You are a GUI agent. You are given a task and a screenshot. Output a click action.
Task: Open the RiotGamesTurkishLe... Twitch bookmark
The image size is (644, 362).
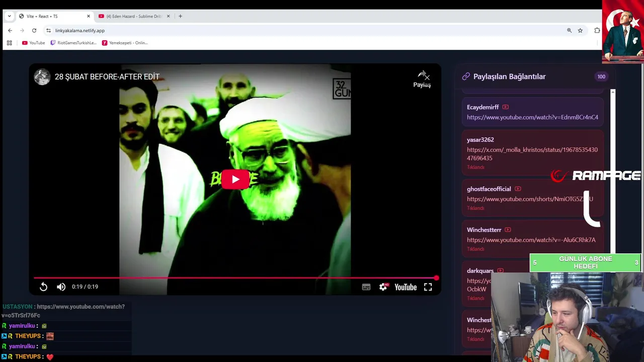click(73, 43)
